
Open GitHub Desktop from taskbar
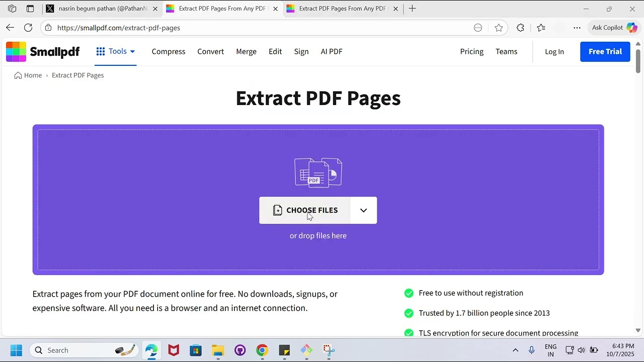pos(240,350)
